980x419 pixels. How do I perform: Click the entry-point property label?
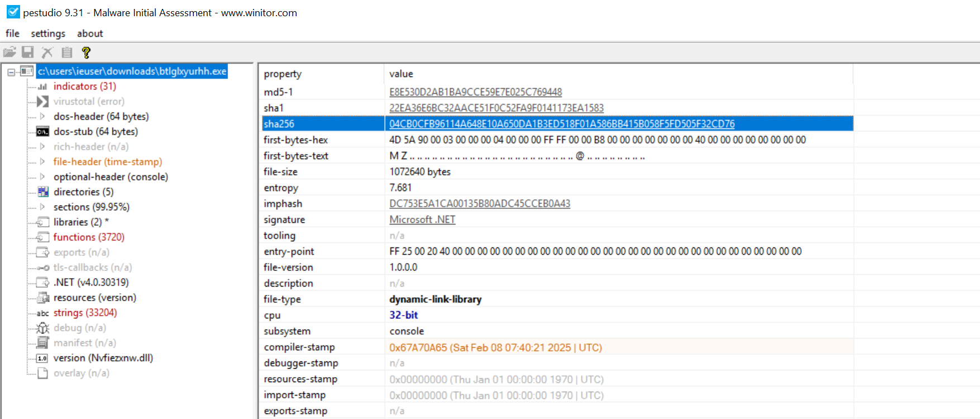(x=289, y=251)
